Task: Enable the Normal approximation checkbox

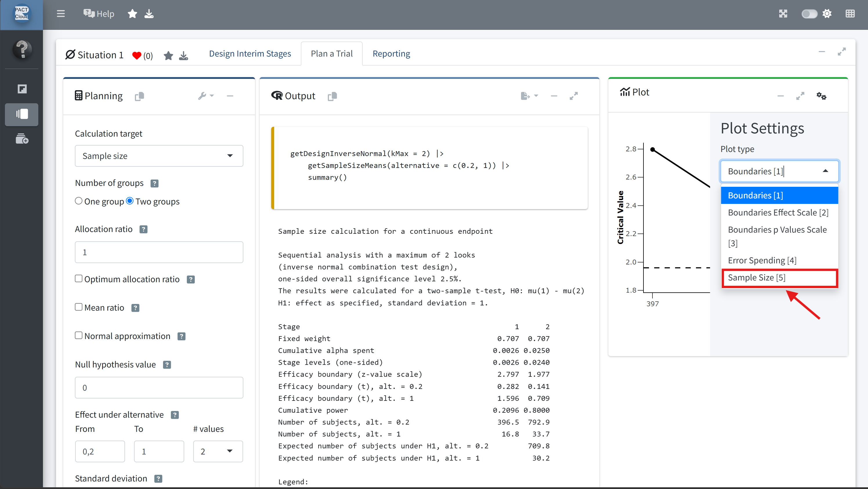Action: click(79, 336)
